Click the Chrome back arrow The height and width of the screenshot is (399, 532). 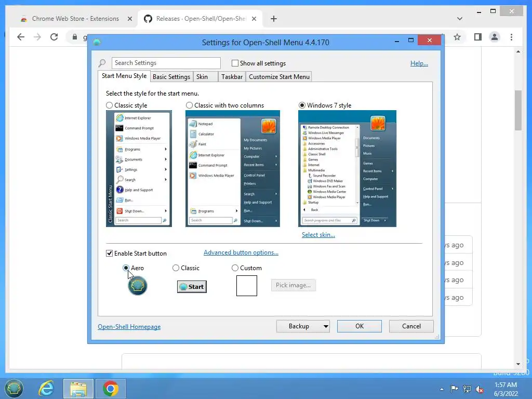pyautogui.click(x=21, y=37)
